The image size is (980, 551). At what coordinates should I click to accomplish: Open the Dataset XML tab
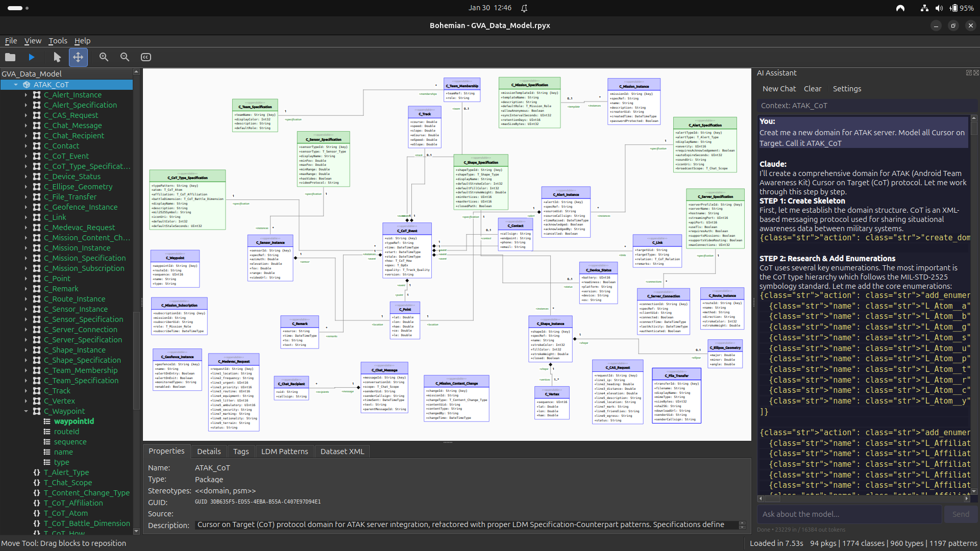342,452
